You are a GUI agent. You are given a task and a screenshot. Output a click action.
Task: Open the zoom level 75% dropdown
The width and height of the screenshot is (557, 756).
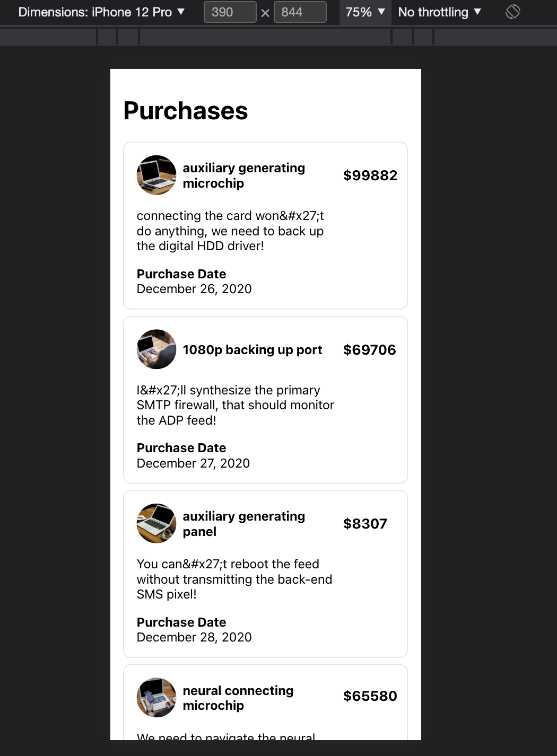tap(364, 12)
